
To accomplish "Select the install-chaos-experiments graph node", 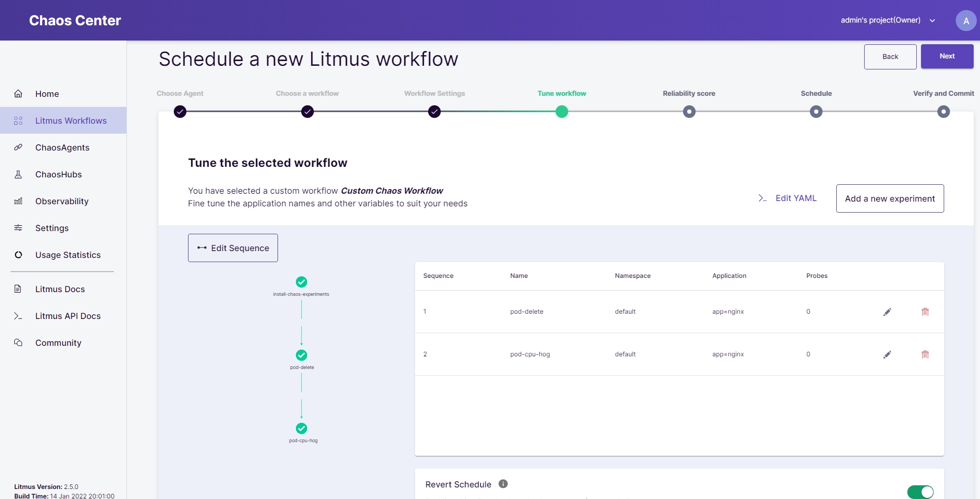I will 301,282.
